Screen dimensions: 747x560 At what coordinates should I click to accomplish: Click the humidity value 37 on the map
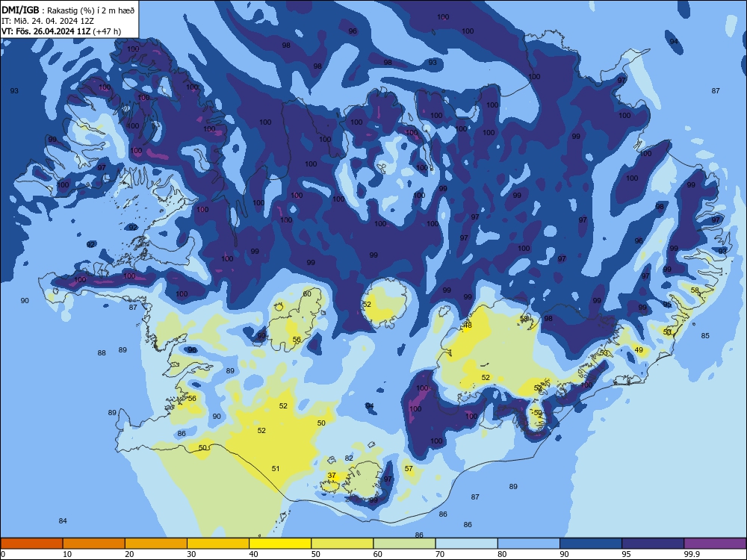tap(332, 475)
